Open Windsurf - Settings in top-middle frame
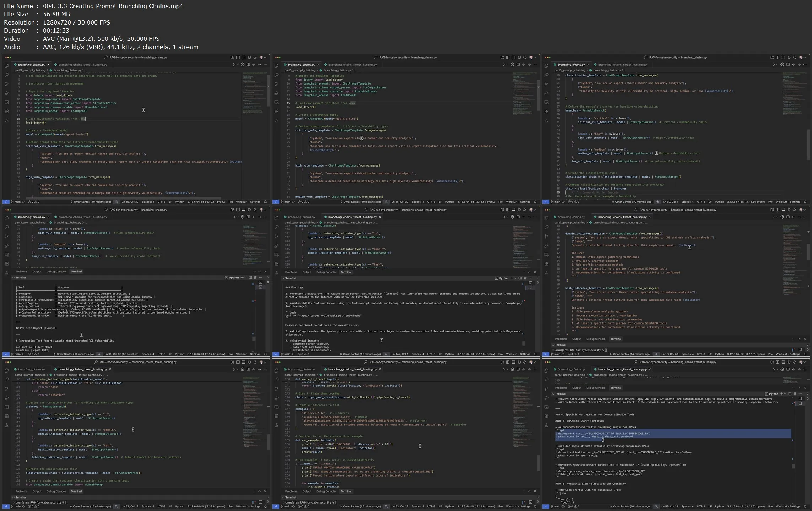This screenshot has width=812, height=511. (x=518, y=202)
